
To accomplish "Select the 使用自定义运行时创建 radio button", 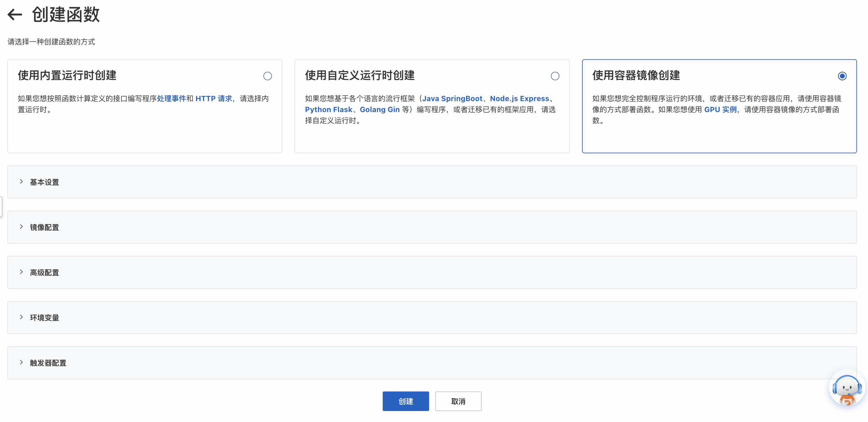I will tap(555, 76).
